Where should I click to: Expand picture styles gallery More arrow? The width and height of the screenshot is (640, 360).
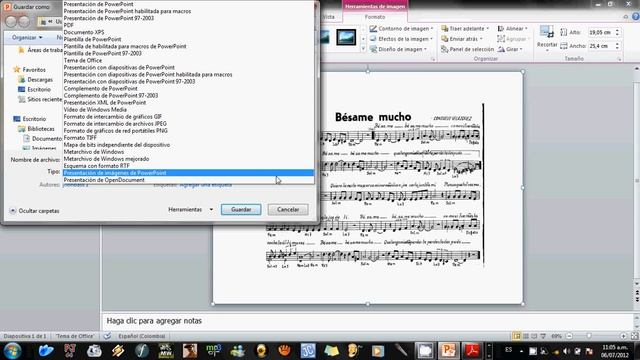click(363, 49)
